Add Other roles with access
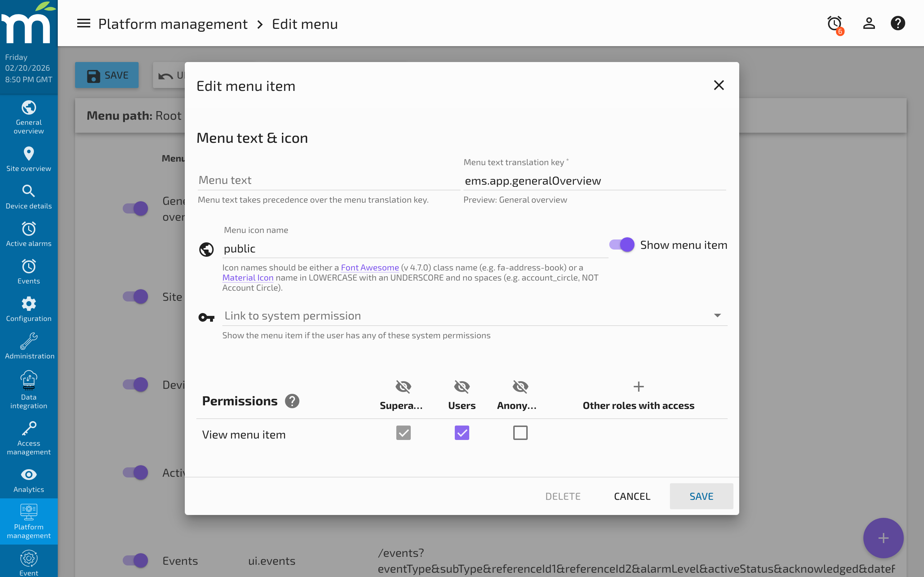This screenshot has width=924, height=577. coord(638,387)
